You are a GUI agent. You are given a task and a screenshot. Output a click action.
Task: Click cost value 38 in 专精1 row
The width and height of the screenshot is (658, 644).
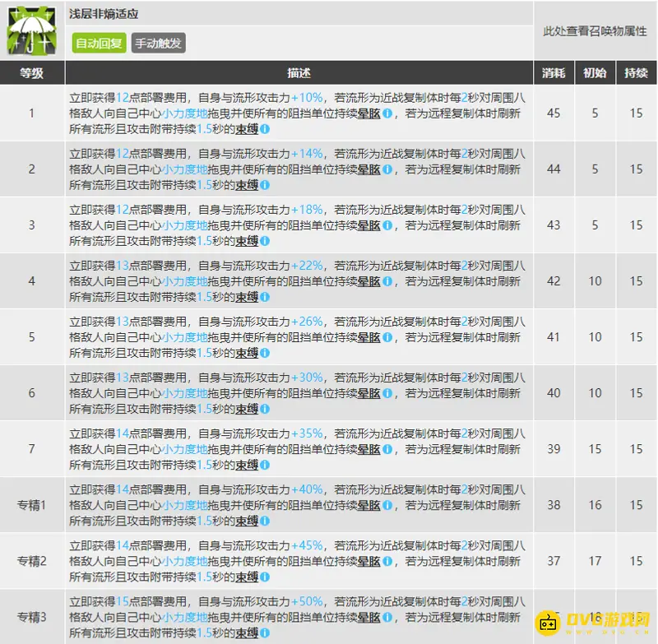[x=554, y=505]
